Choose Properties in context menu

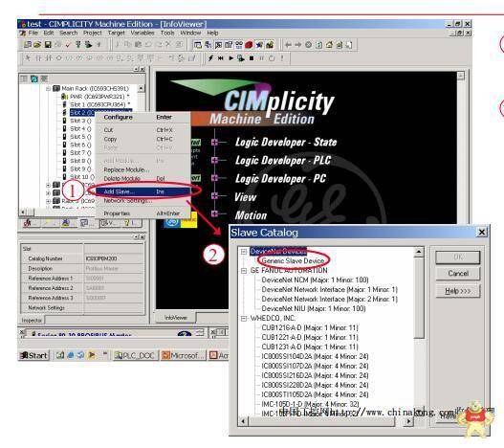(x=143, y=213)
